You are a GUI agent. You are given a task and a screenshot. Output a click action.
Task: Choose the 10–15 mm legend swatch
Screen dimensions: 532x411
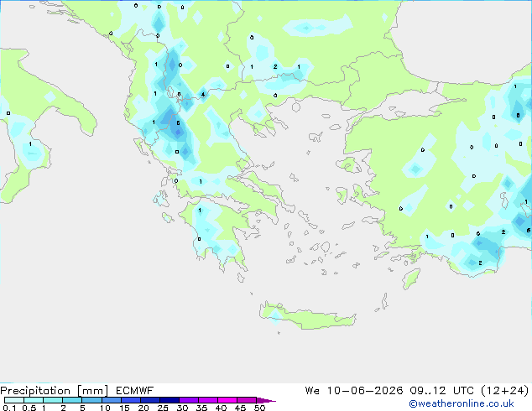coord(111,400)
